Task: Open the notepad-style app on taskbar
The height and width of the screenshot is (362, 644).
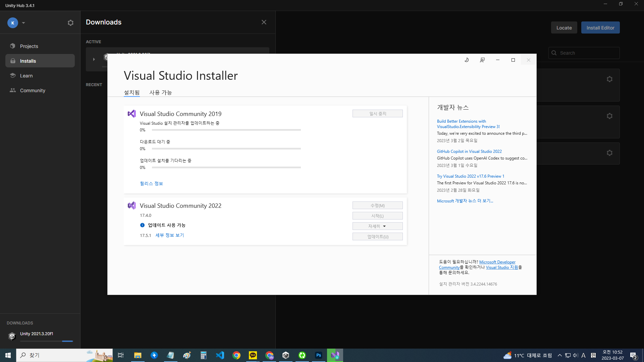Action: (x=170, y=355)
